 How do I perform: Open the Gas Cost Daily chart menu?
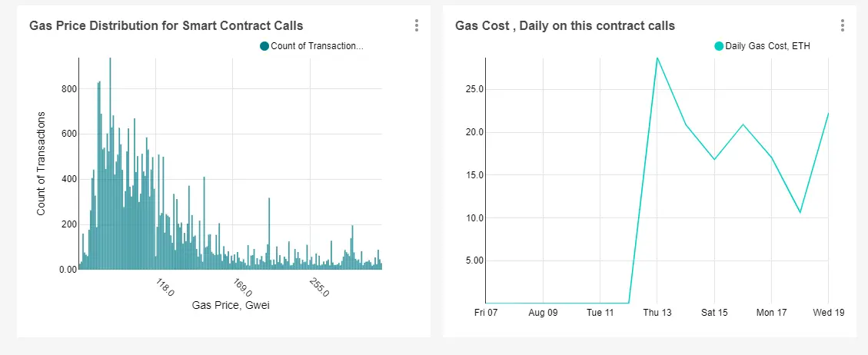pos(842,25)
